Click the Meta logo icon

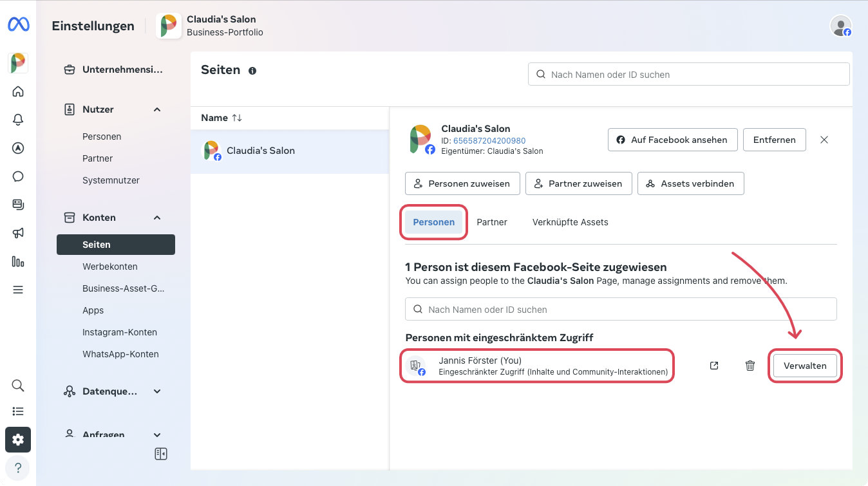coord(18,25)
